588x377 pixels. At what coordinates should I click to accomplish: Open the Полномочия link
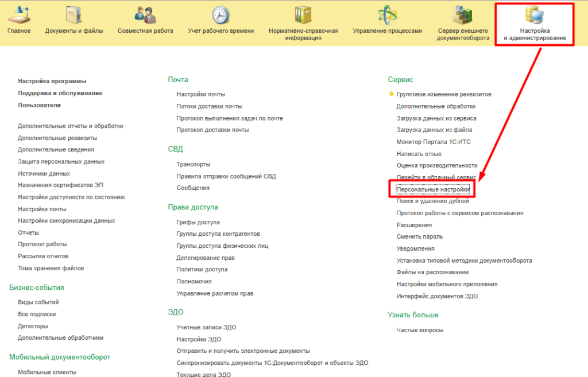tap(194, 281)
